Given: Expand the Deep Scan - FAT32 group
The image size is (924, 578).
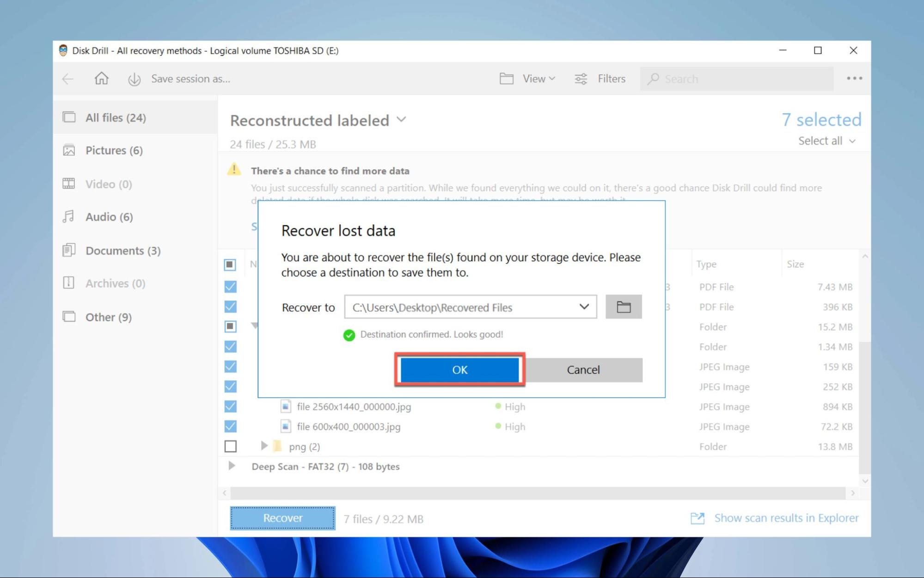Looking at the screenshot, I should pos(231,466).
